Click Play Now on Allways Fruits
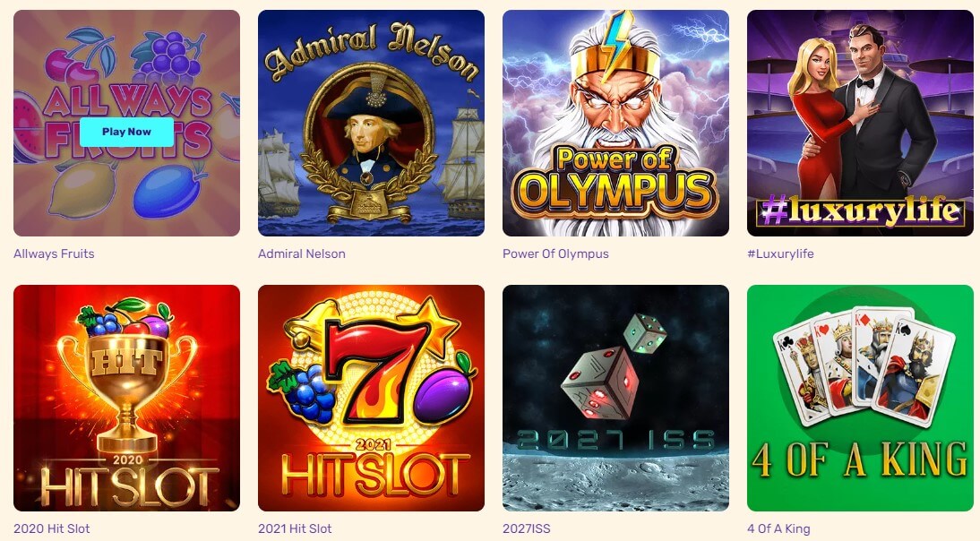Image resolution: width=980 pixels, height=541 pixels. 127,132
